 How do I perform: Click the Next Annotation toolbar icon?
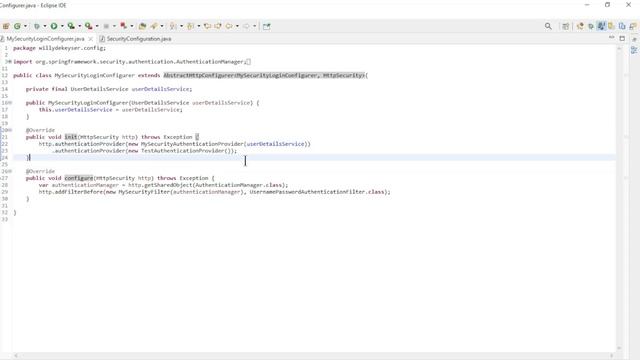173,26
